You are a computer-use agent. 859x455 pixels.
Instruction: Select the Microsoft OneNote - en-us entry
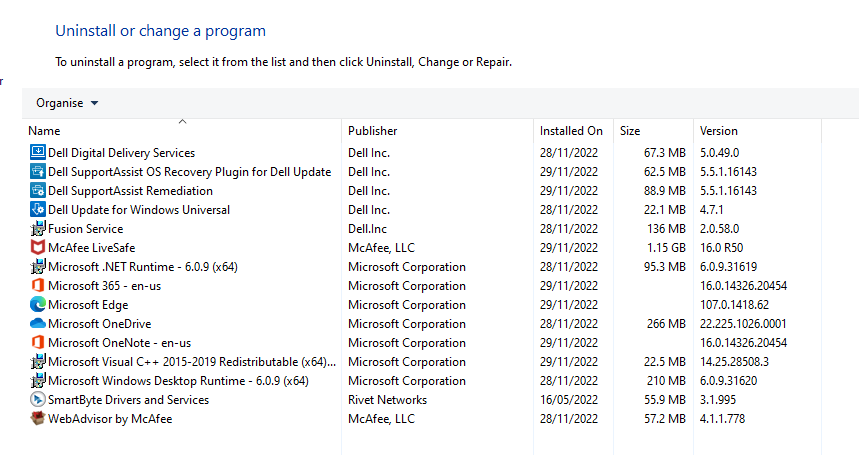click(x=119, y=343)
